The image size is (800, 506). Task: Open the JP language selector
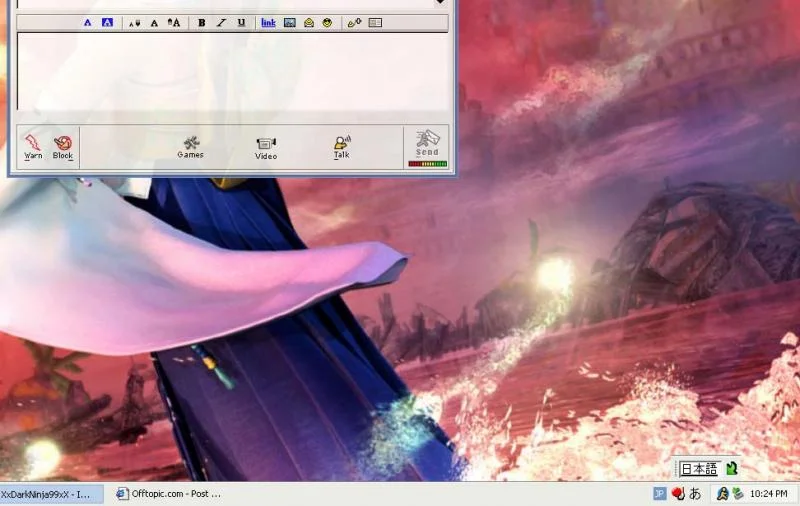[660, 493]
